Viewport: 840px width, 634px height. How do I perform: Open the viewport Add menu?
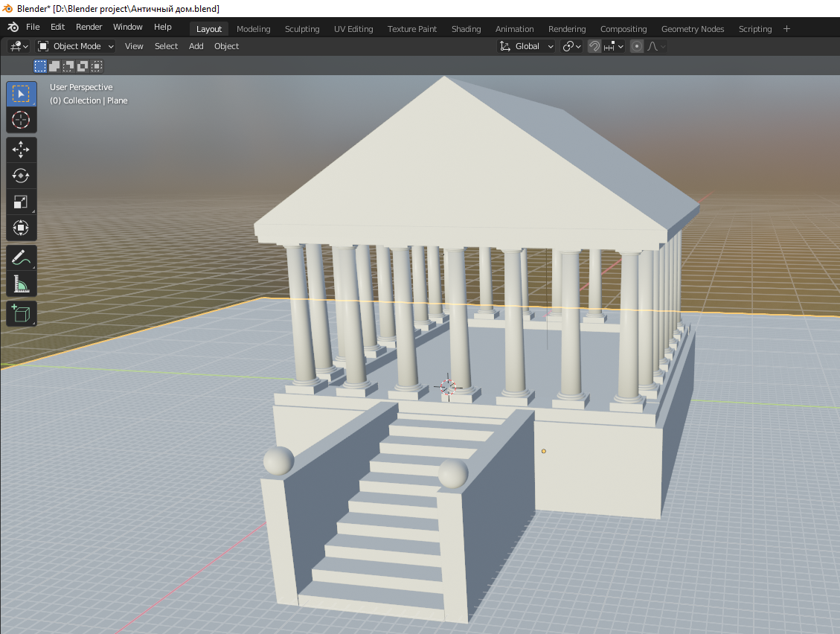(x=196, y=46)
